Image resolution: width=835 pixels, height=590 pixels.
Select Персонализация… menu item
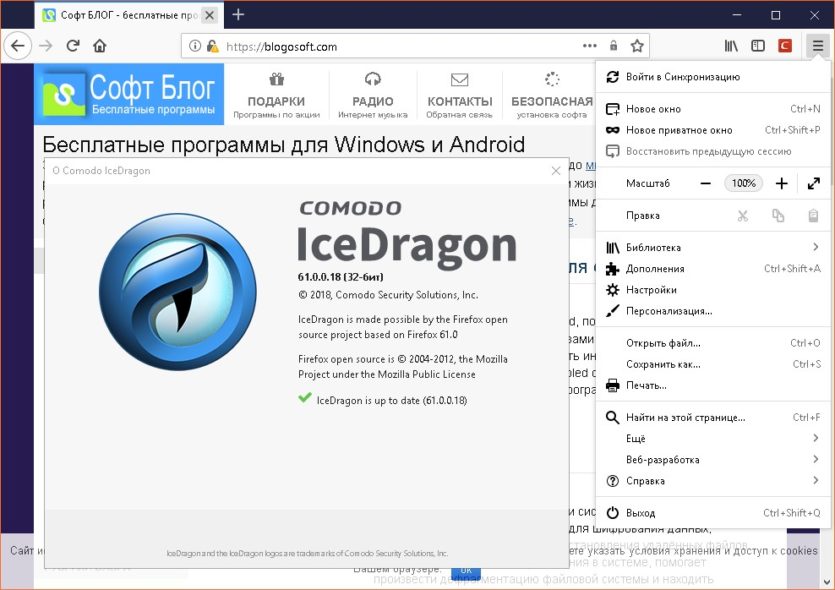[713, 312]
